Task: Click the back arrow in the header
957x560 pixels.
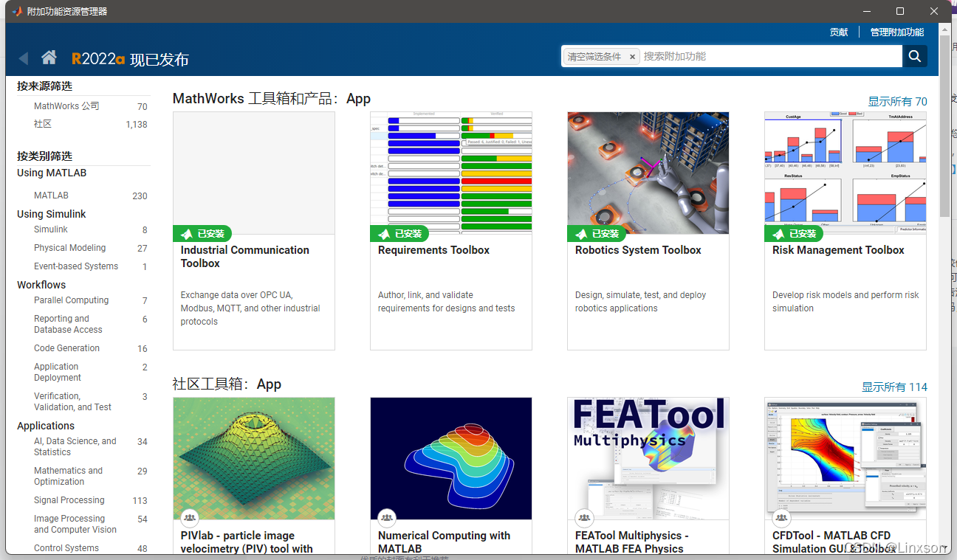Action: pyautogui.click(x=24, y=58)
